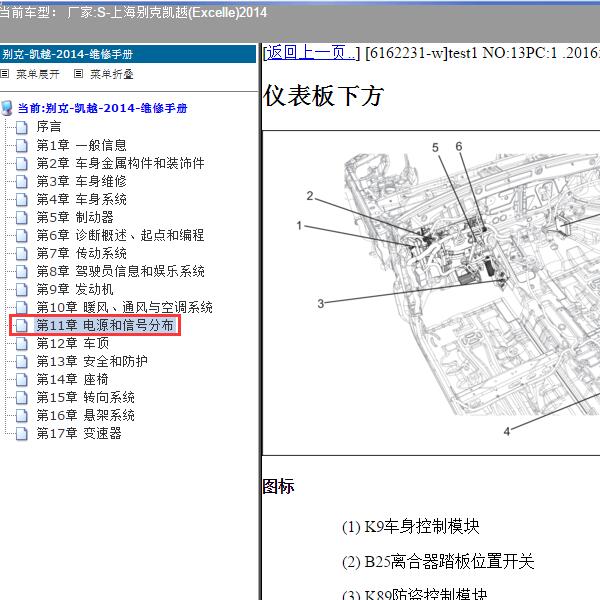The image size is (600, 600).
Task: Open chapter 第9章 发动机
Action: tap(75, 289)
